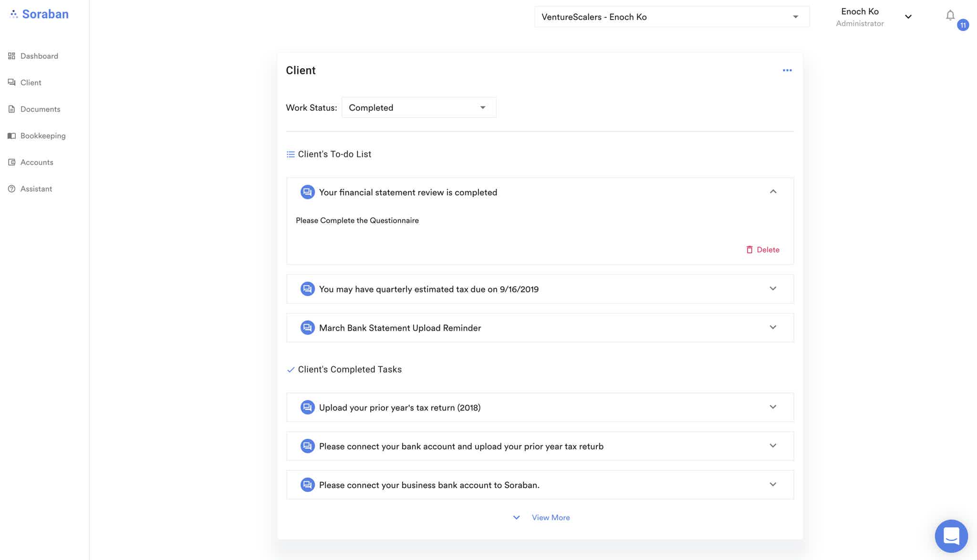Click chat icon for financial statement review task

(307, 192)
